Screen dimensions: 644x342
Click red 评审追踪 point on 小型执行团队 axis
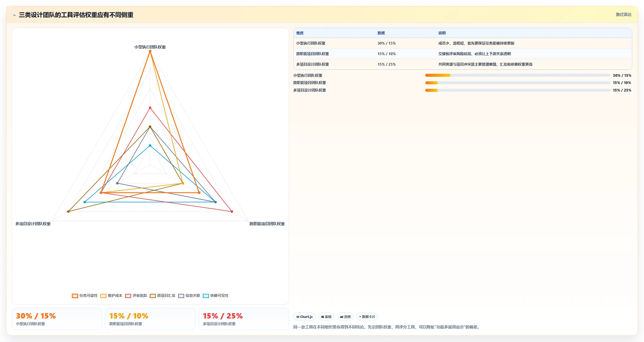(150, 108)
